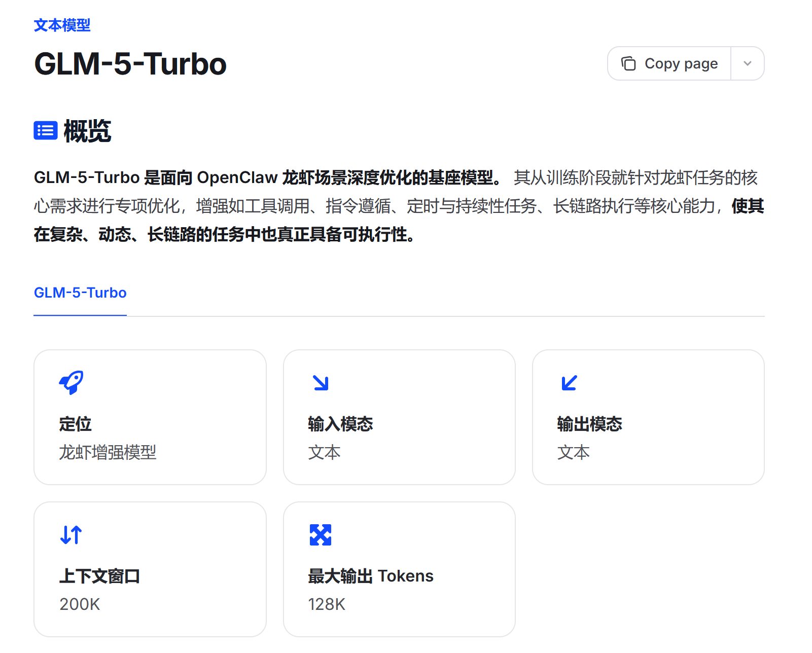Click the 上下文窗口 card title
This screenshot has width=812, height=653.
99,576
